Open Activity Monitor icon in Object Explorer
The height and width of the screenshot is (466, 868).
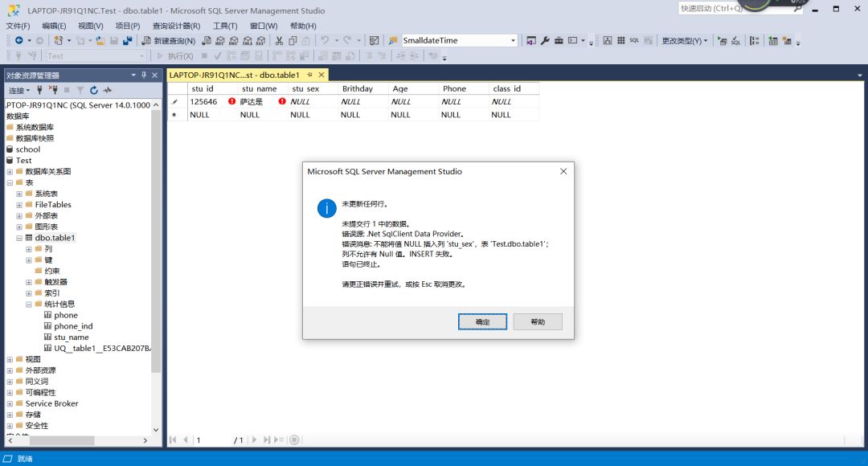tap(108, 90)
